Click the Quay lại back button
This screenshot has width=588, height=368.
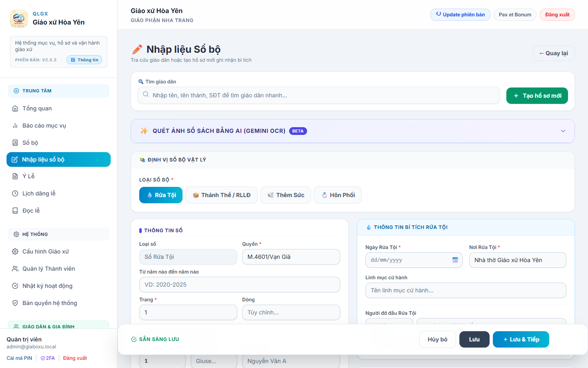553,53
